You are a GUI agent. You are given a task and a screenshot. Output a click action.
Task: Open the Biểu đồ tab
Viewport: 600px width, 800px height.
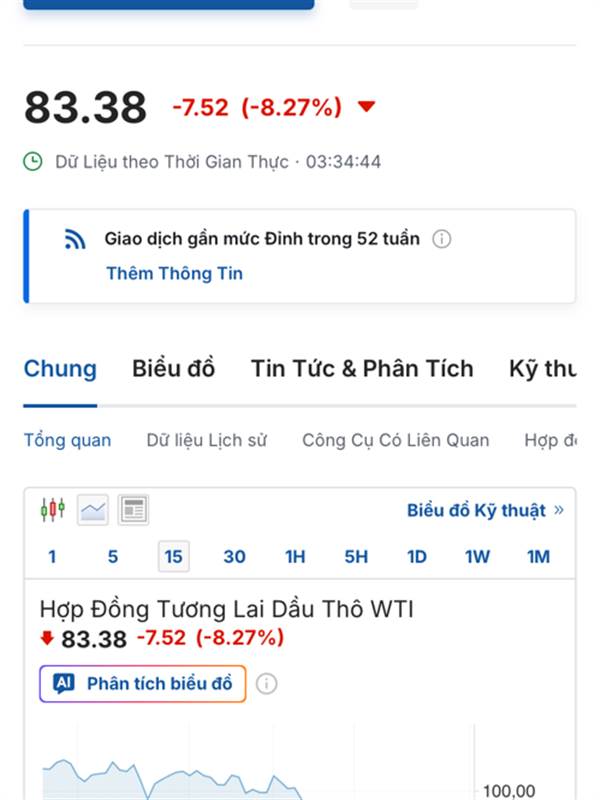click(173, 369)
